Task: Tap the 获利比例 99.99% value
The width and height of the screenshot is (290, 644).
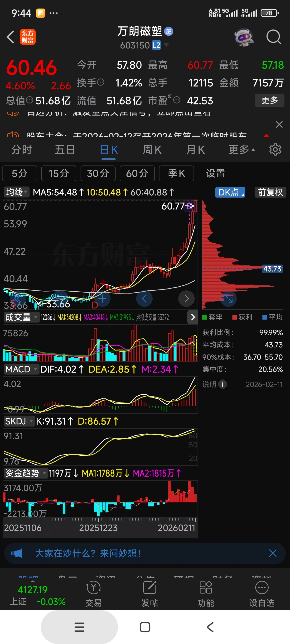Action: point(271,332)
